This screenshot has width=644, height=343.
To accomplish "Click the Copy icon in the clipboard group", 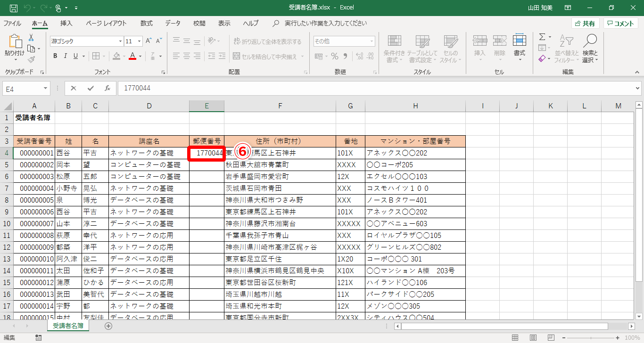I will pyautogui.click(x=31, y=49).
